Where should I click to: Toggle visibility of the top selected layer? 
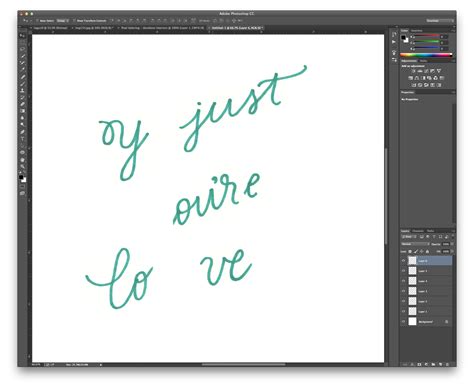point(403,261)
